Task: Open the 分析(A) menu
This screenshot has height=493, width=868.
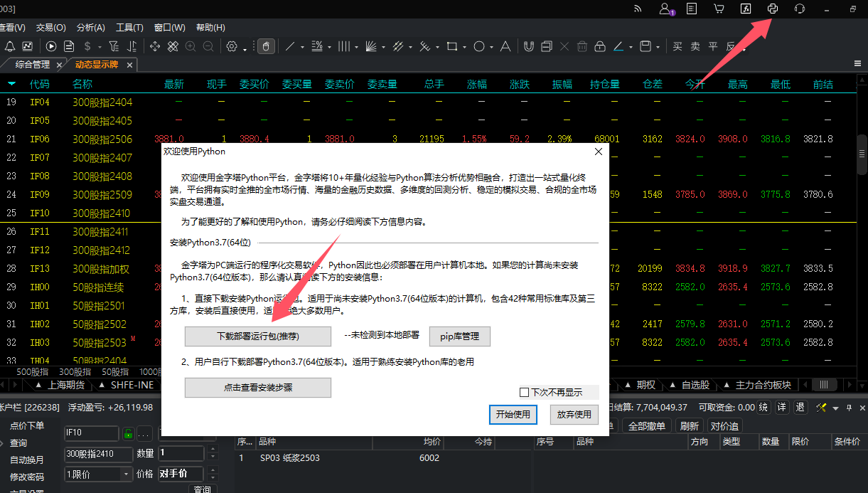Action: (x=90, y=27)
